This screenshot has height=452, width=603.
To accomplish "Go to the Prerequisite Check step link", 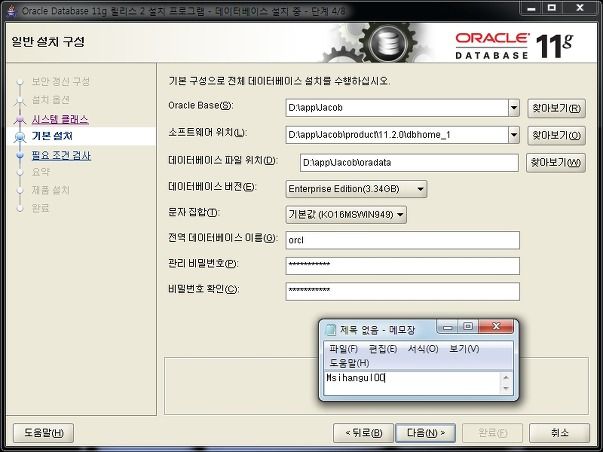I will [x=61, y=155].
